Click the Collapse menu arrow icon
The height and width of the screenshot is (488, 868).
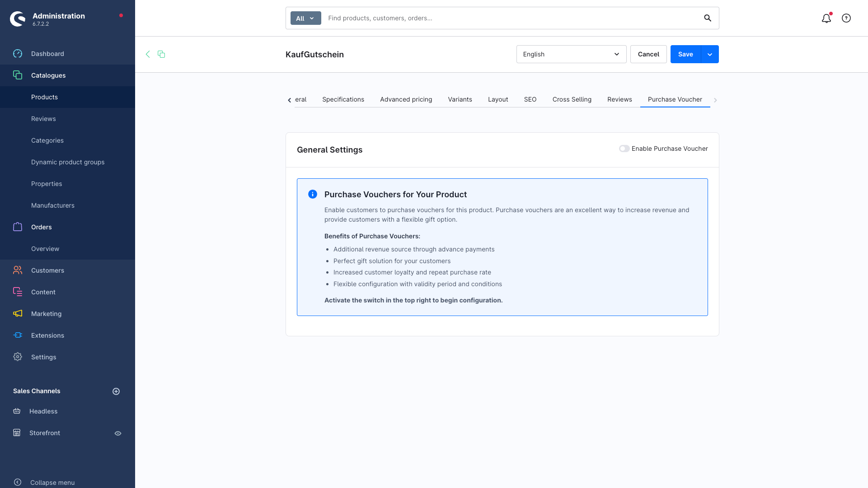click(x=18, y=482)
